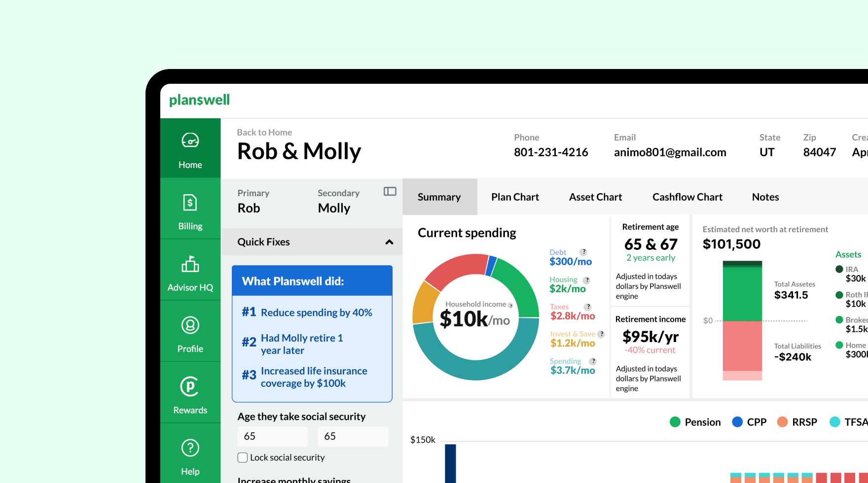Open the Plan Chart tab

point(515,197)
